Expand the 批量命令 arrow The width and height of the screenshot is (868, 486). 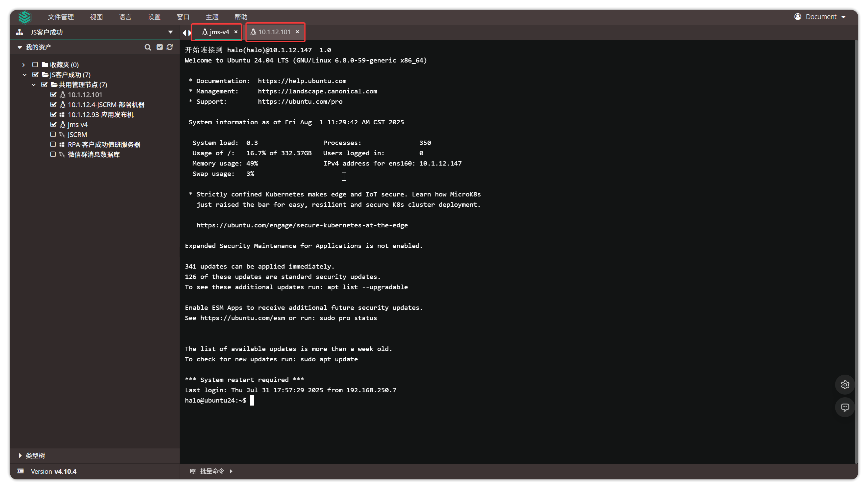[x=231, y=471]
